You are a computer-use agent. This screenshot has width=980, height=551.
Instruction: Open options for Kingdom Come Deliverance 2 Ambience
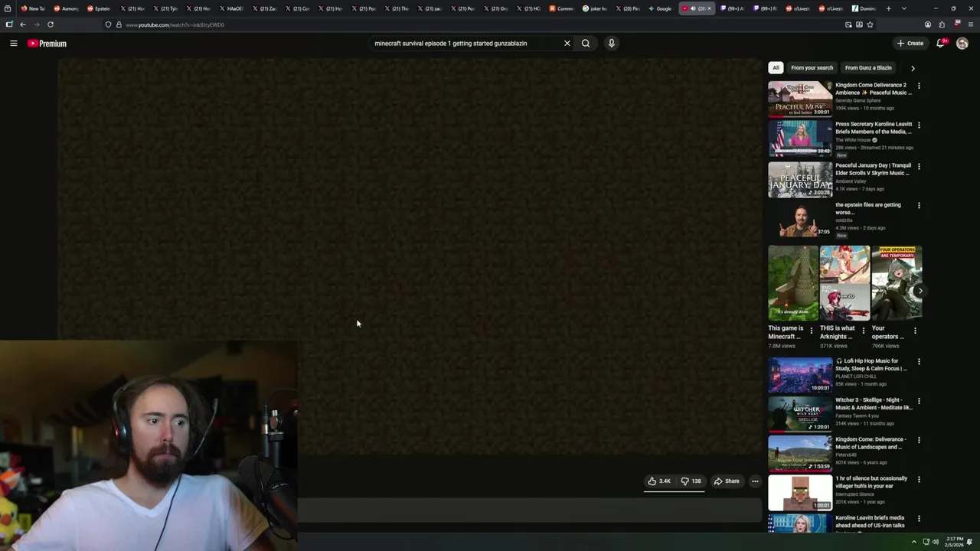pos(919,86)
